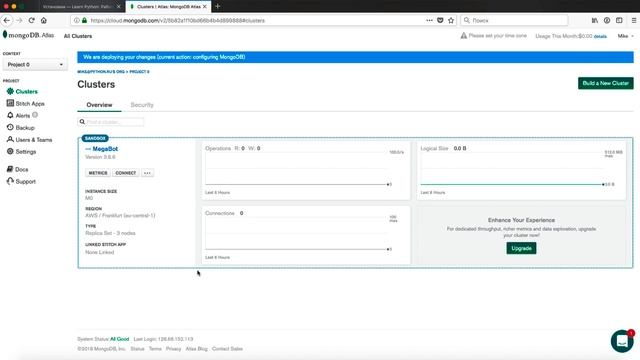Click Build a New Cluster button
640x360 pixels.
(x=606, y=83)
